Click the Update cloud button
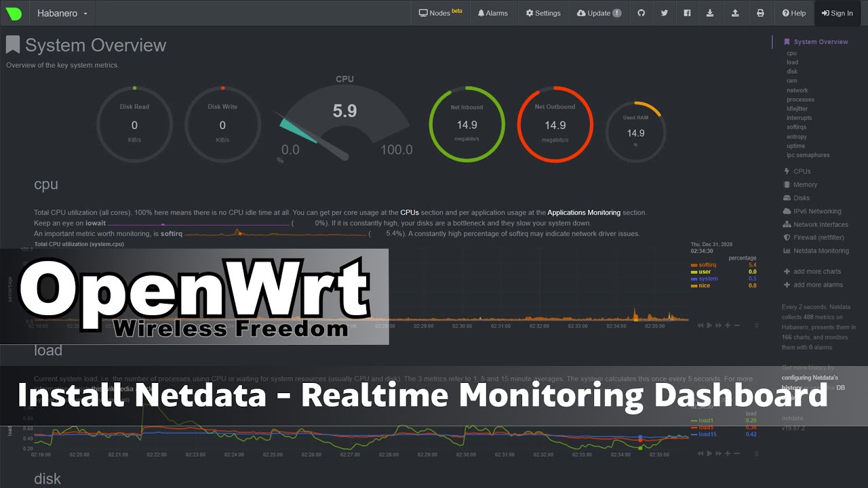The image size is (868, 488). (599, 13)
